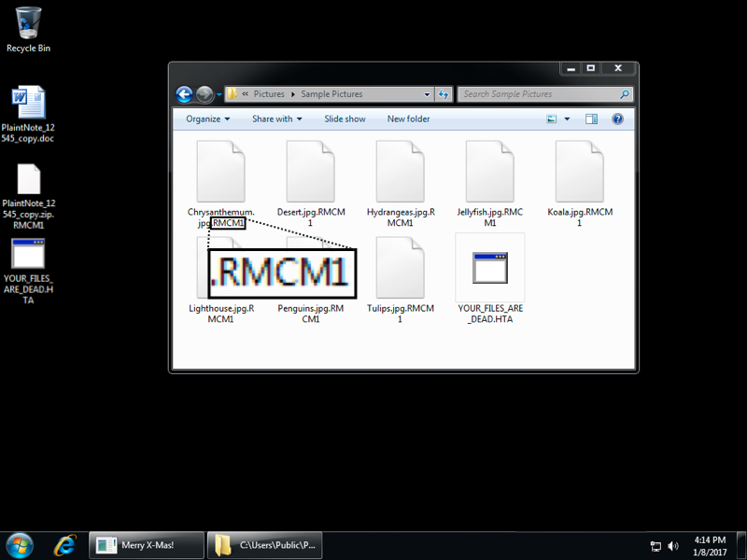The height and width of the screenshot is (560, 747).
Task: Close the Sample Pictures Explorer window
Action: click(618, 69)
